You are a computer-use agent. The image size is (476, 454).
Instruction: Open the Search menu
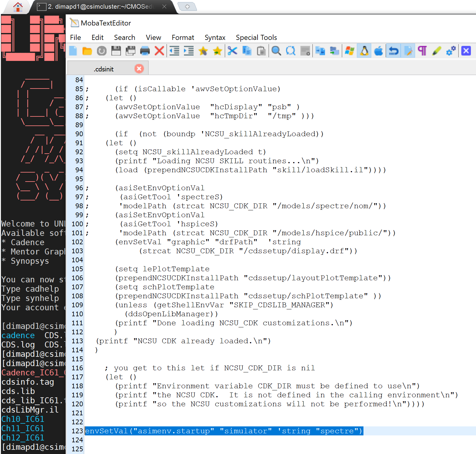point(125,38)
